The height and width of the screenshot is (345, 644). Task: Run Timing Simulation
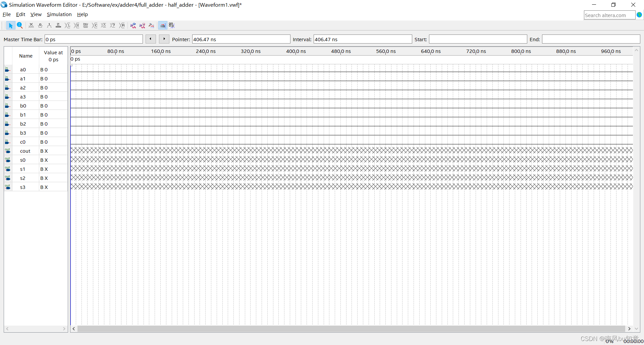click(142, 25)
